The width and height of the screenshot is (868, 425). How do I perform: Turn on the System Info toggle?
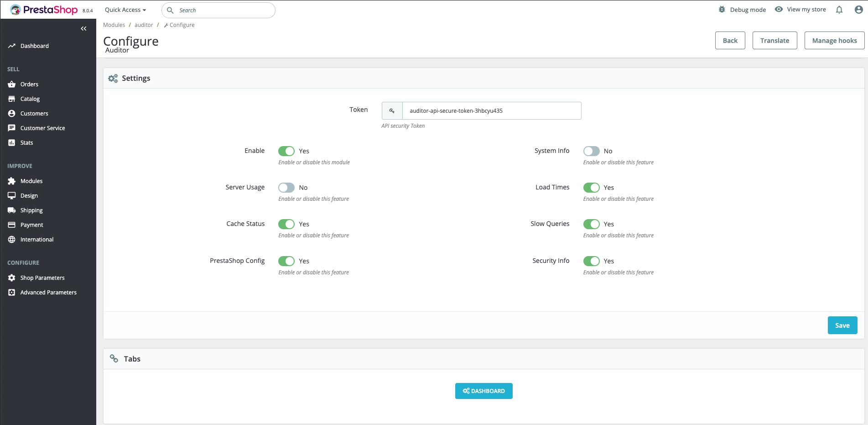pyautogui.click(x=591, y=151)
